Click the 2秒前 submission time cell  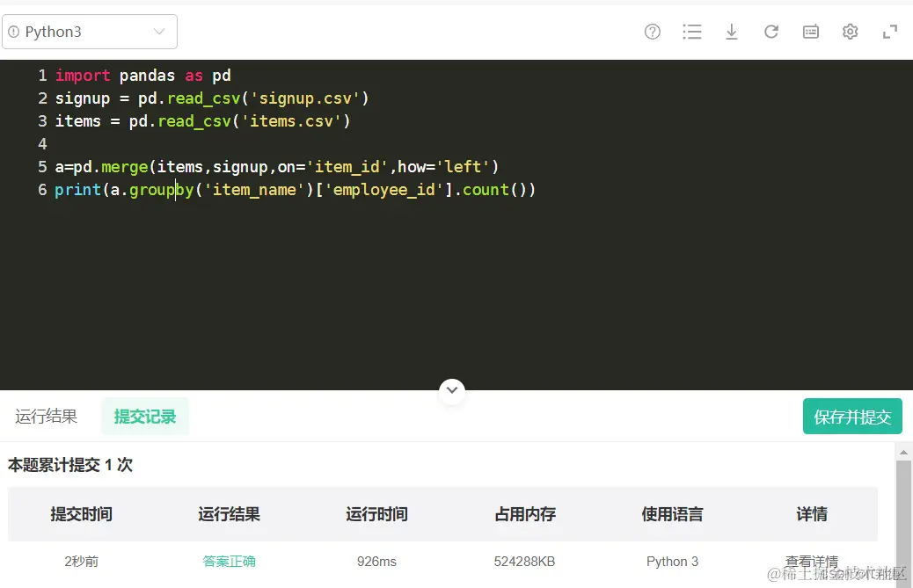[82, 562]
